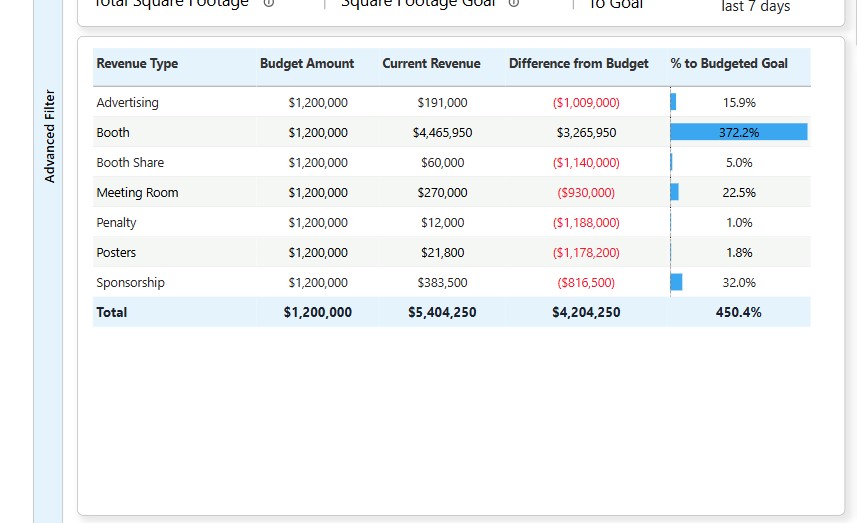Click Sponsorship current revenue $383,500
The width and height of the screenshot is (857, 523).
442,283
